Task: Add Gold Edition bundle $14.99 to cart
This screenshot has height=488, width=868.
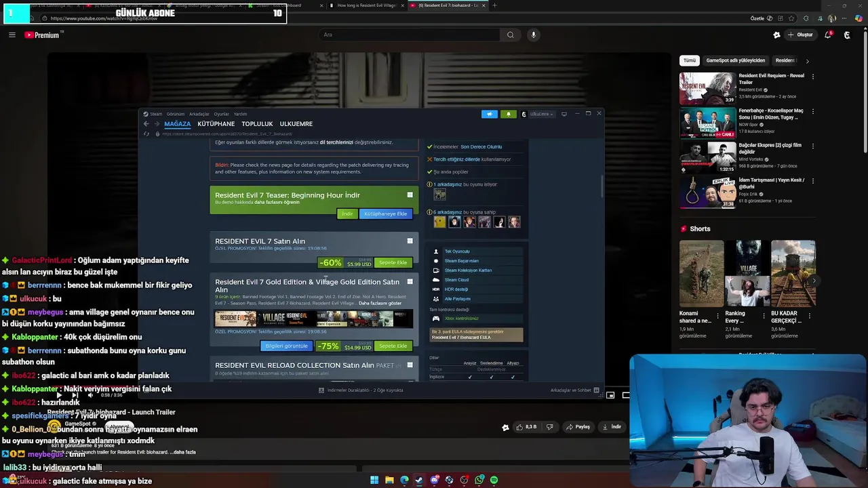Action: pyautogui.click(x=393, y=346)
